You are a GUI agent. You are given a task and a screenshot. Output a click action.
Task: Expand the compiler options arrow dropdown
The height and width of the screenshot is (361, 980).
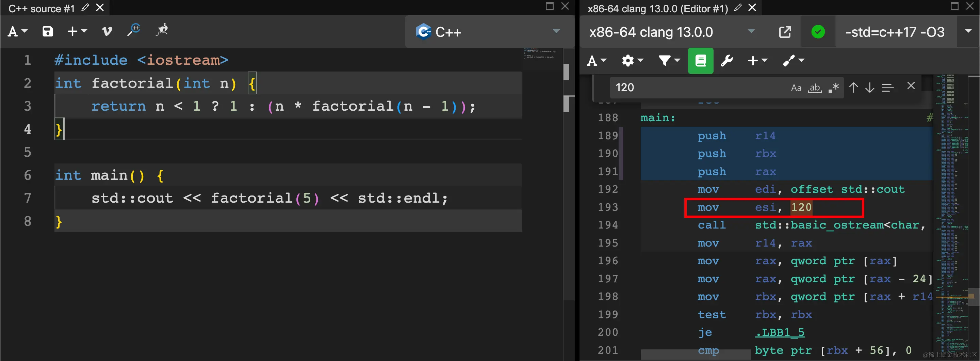coord(968,32)
